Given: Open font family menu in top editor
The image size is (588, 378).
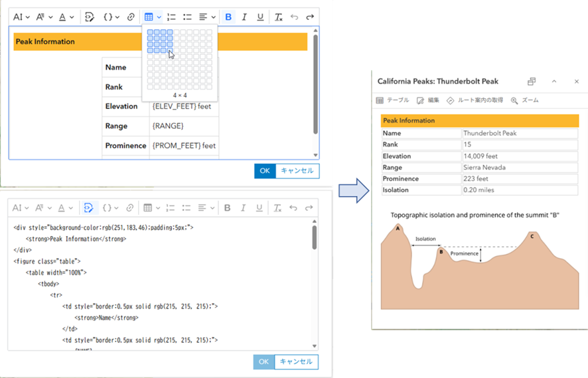Looking at the screenshot, I should tap(44, 17).
